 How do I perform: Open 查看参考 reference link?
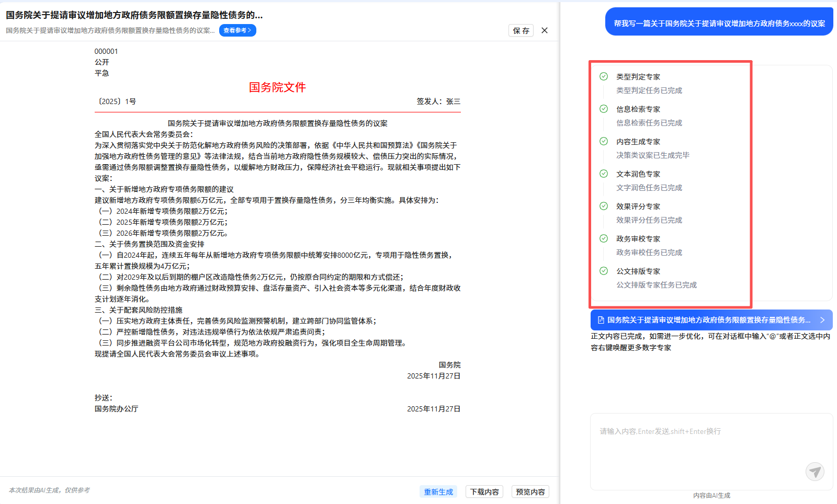237,30
